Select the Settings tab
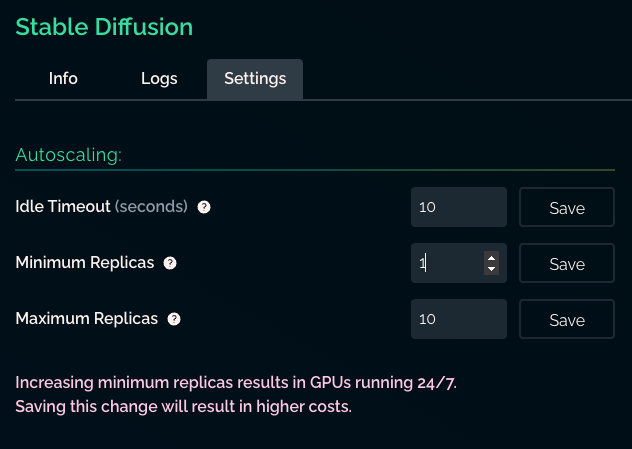Image resolution: width=632 pixels, height=449 pixels. tap(255, 79)
